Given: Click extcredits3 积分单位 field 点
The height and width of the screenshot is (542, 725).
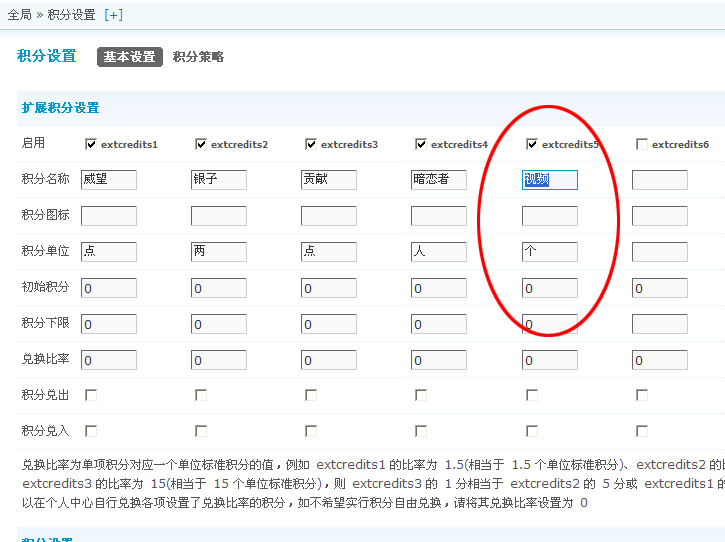Looking at the screenshot, I should tap(329, 252).
